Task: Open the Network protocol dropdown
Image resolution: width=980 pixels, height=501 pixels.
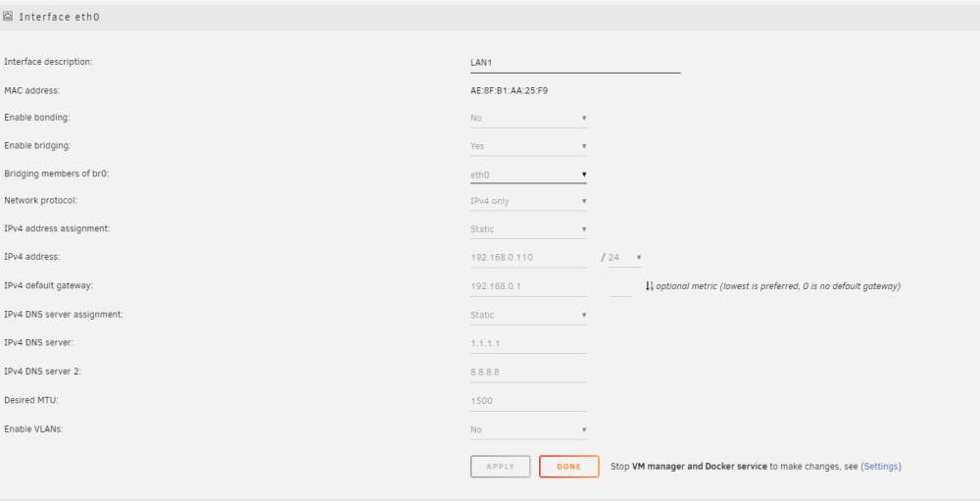Action: click(x=528, y=201)
